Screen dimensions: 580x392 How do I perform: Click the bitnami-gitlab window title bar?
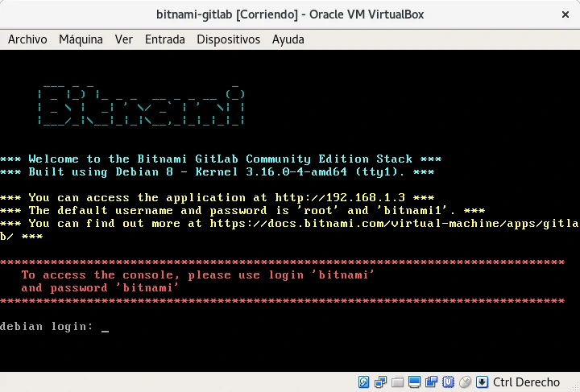tap(289, 14)
